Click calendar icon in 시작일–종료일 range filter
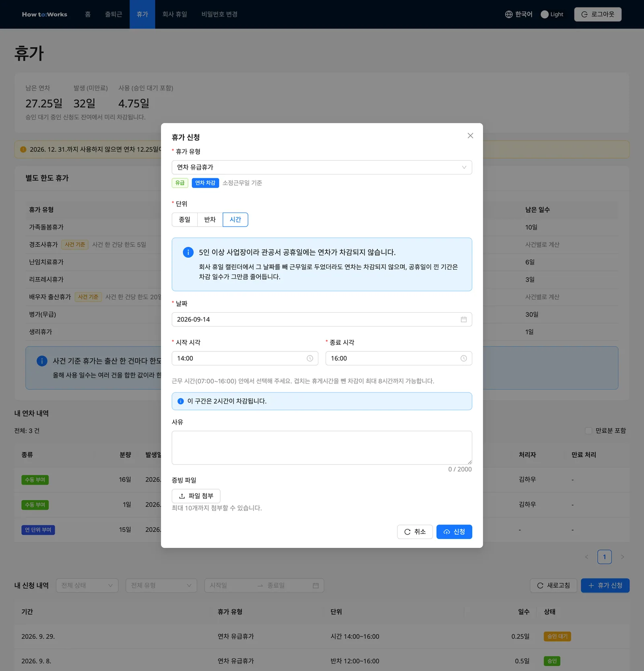This screenshot has width=644, height=671. click(316, 585)
